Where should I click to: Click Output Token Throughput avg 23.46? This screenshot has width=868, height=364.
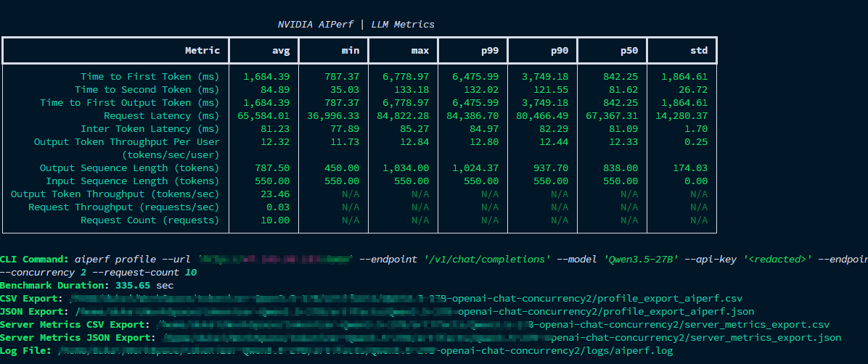point(275,194)
